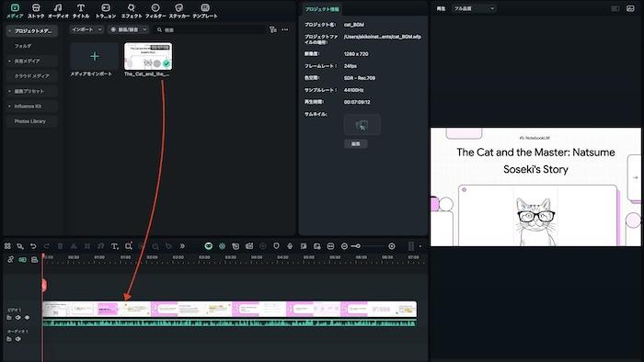Viewport: 644px width, 362px height.
Task: Click the Delete trash icon
Action: pyautogui.click(x=60, y=246)
